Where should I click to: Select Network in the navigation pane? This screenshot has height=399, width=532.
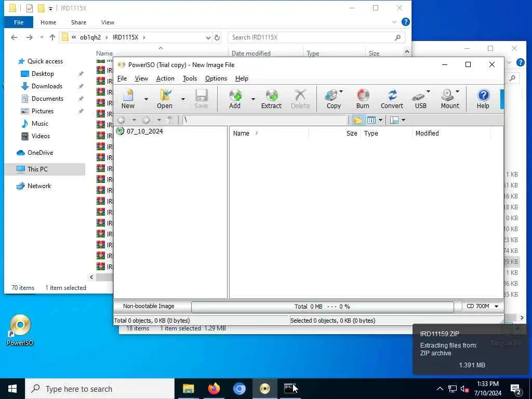(39, 186)
